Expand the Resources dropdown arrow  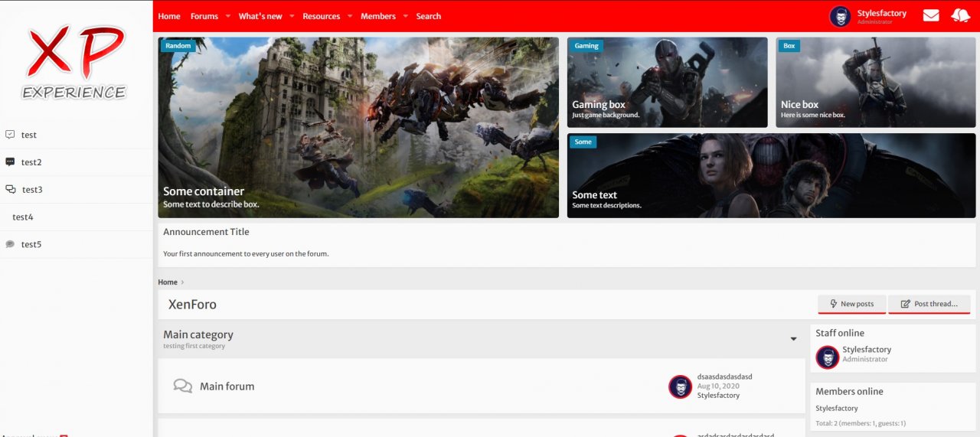click(350, 16)
